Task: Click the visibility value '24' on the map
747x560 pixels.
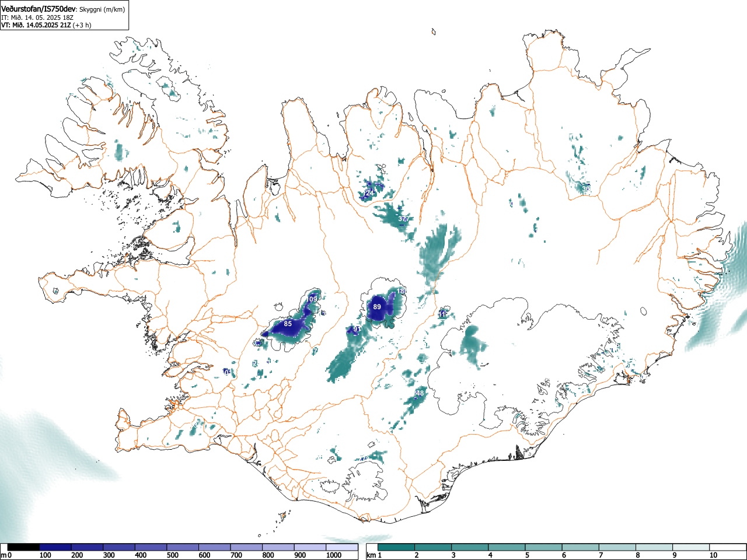Action: tap(369, 192)
